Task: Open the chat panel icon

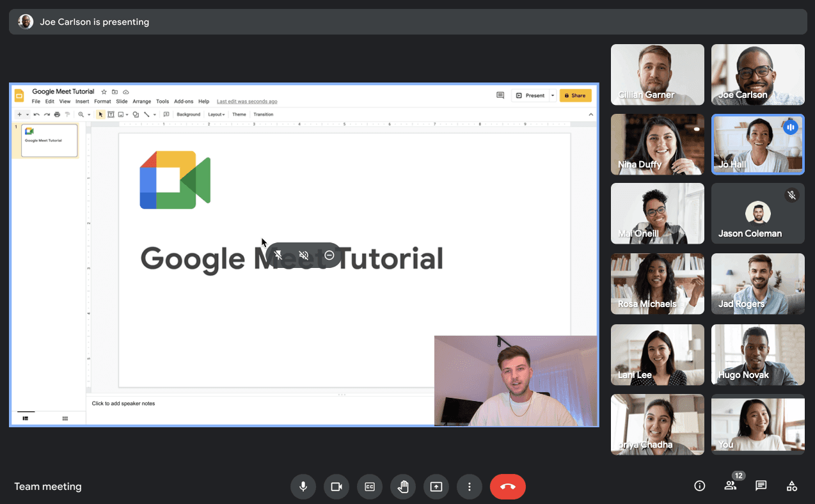Action: 761,486
